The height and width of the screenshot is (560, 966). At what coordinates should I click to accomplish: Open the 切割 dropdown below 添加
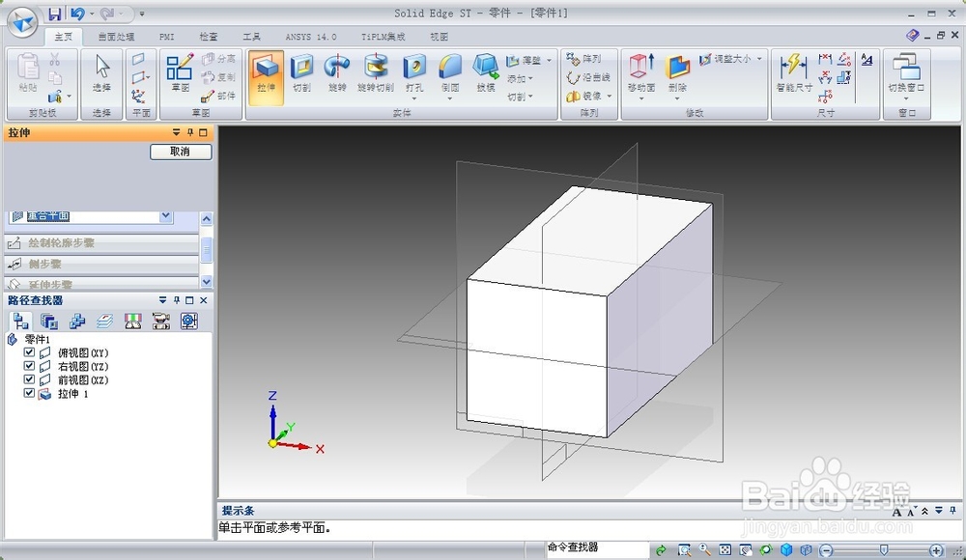point(520,97)
